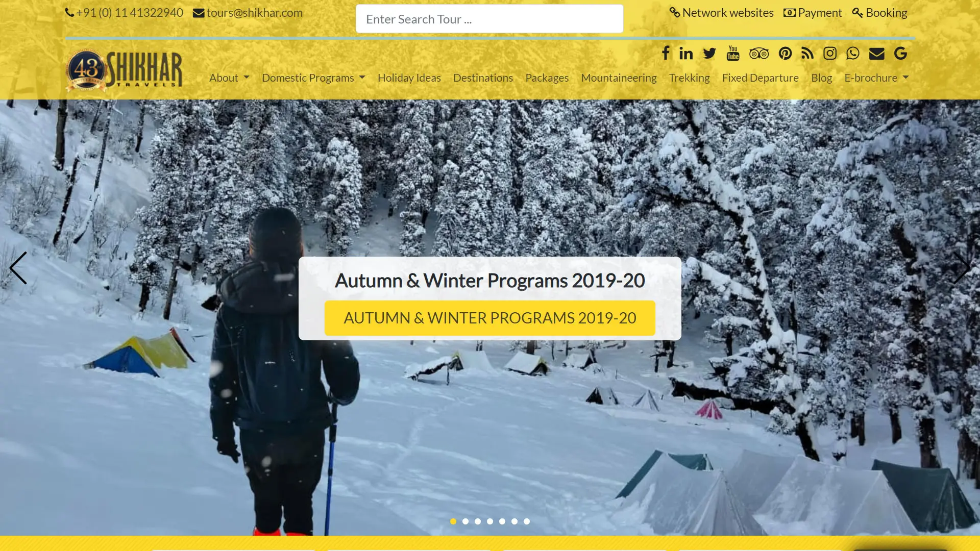Expand the E-brochure dropdown

876,78
